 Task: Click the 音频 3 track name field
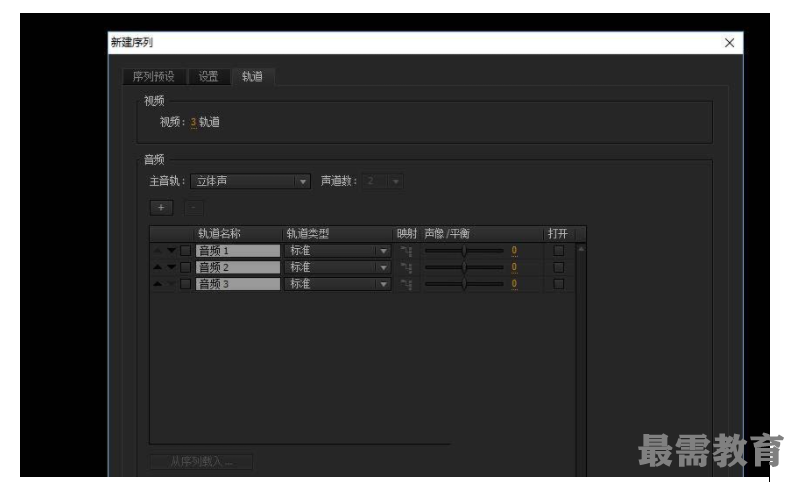click(238, 285)
